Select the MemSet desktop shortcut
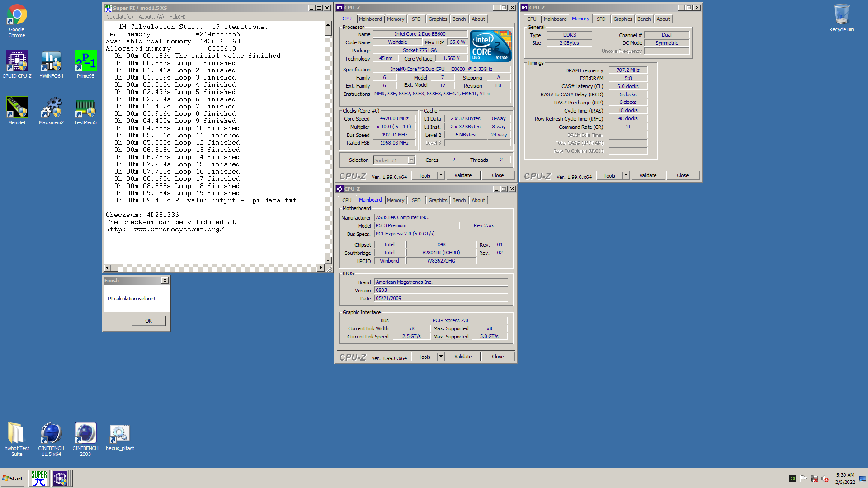The height and width of the screenshot is (488, 868). (x=17, y=111)
